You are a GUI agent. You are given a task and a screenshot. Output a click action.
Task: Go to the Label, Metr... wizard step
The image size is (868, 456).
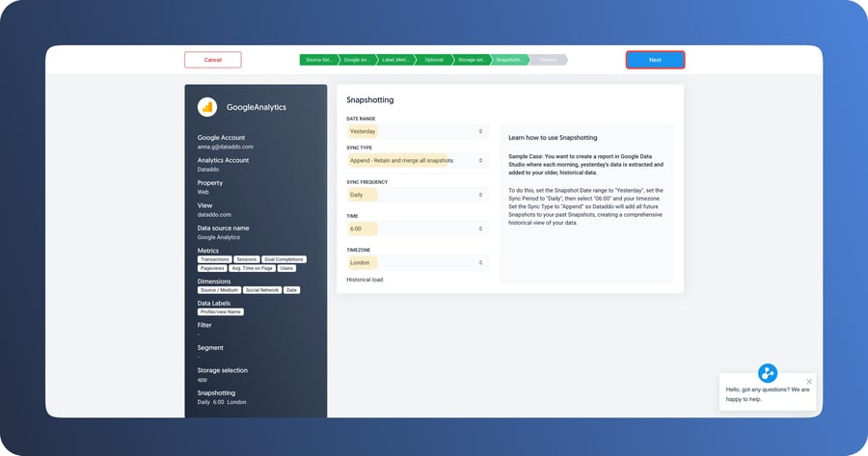point(394,60)
